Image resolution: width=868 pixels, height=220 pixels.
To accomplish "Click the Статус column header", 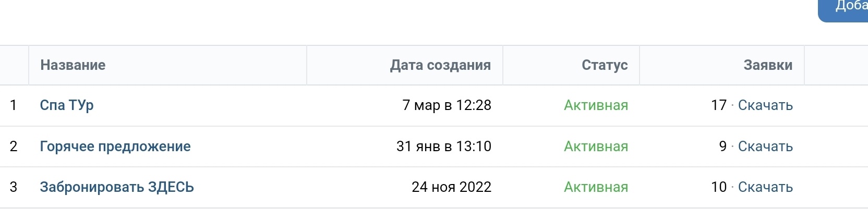I will pos(605,65).
